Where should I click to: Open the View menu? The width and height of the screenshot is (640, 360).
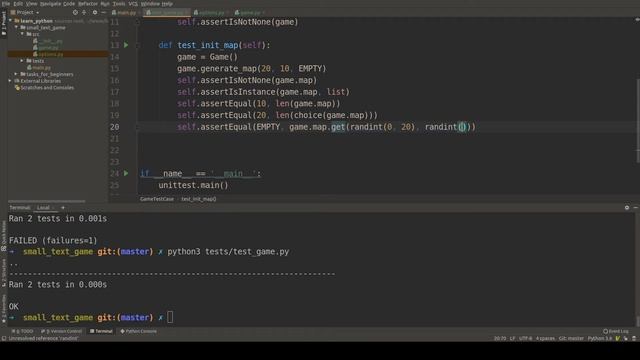(x=31, y=4)
